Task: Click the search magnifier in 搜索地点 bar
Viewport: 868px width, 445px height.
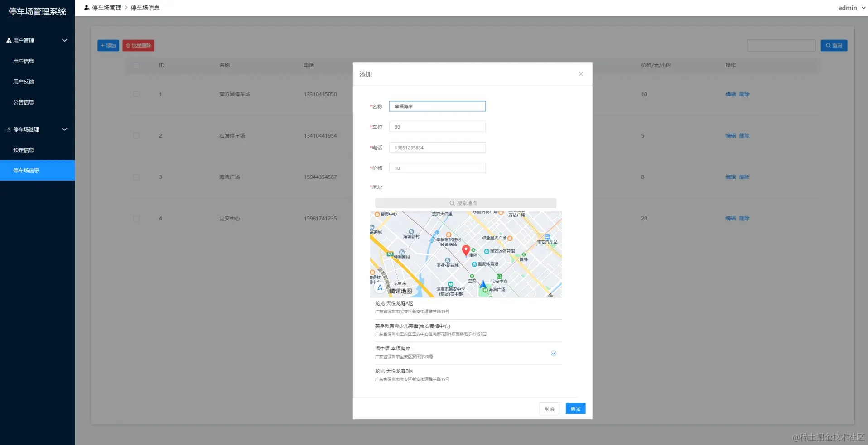Action: pos(452,203)
